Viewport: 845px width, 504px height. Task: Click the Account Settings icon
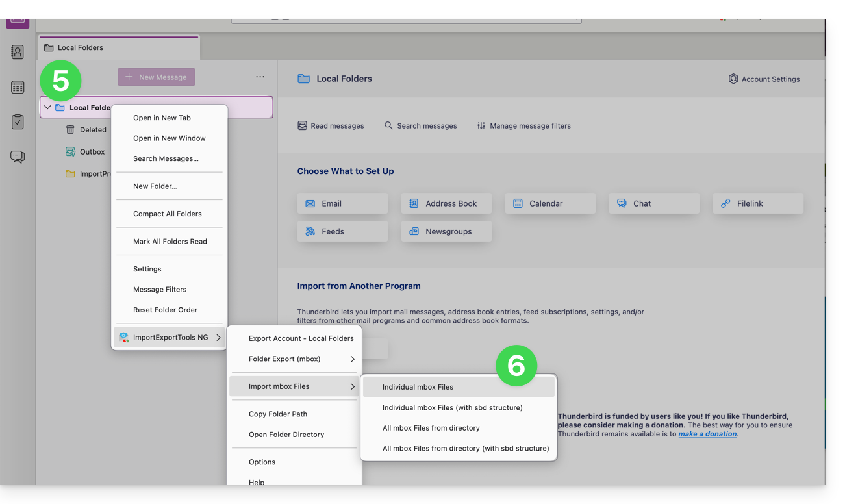pyautogui.click(x=733, y=79)
